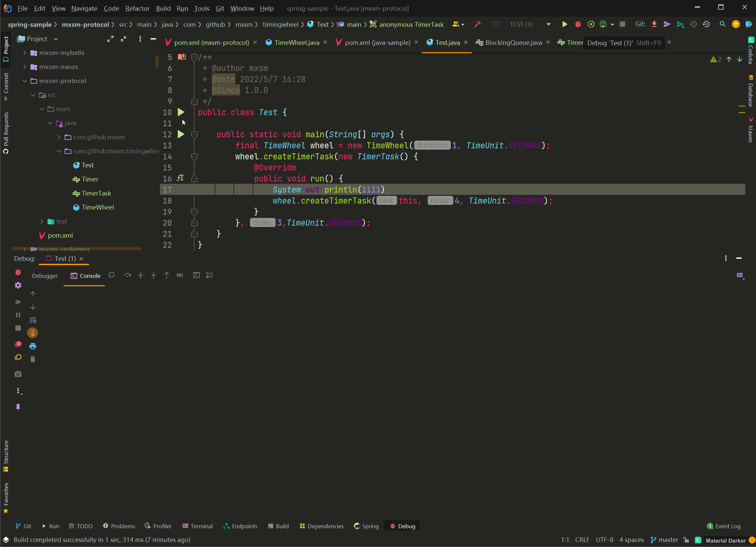756x547 pixels.
Task: Start the debugger from the toolbar
Action: pyautogui.click(x=578, y=24)
